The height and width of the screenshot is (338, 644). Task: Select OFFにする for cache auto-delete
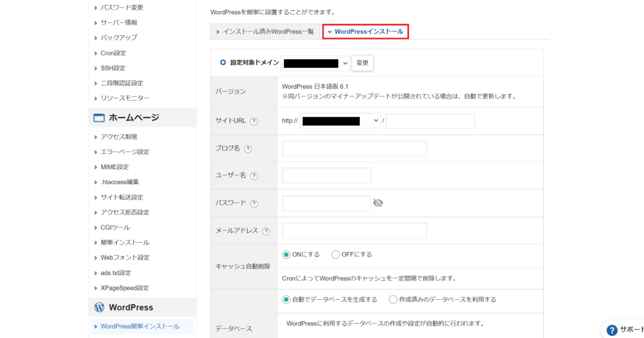(x=336, y=254)
